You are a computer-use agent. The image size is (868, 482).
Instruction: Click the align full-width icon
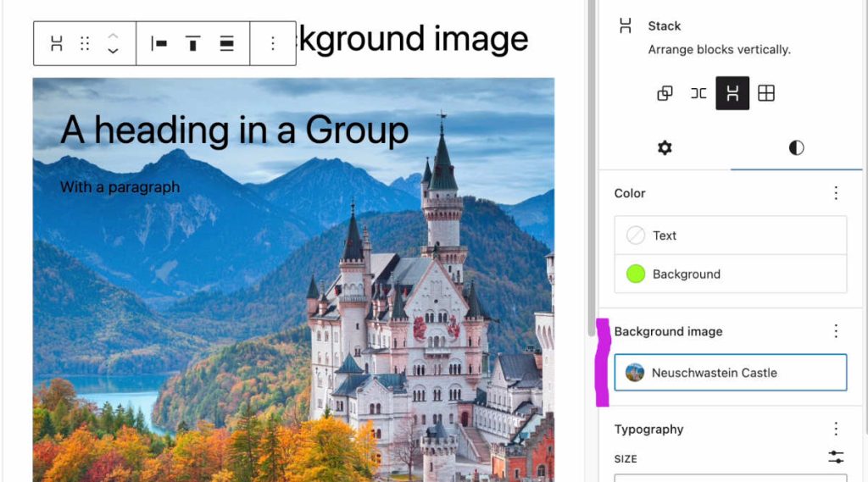pyautogui.click(x=226, y=43)
